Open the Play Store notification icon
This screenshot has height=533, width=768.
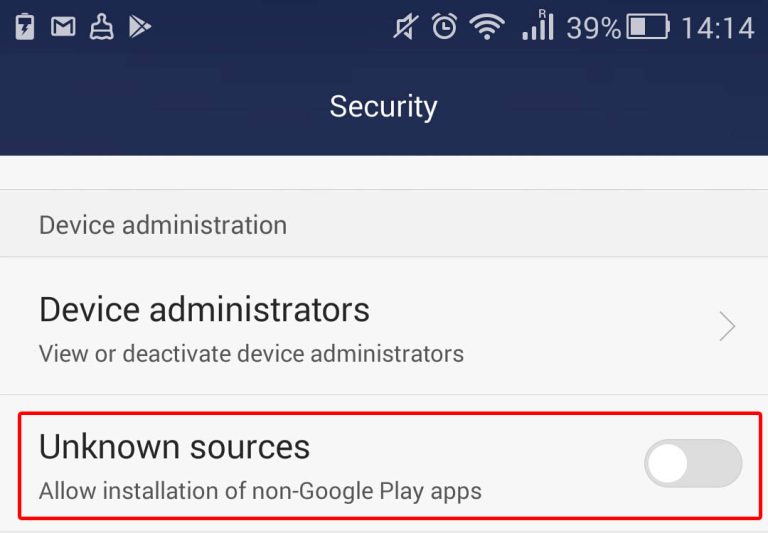[x=140, y=27]
